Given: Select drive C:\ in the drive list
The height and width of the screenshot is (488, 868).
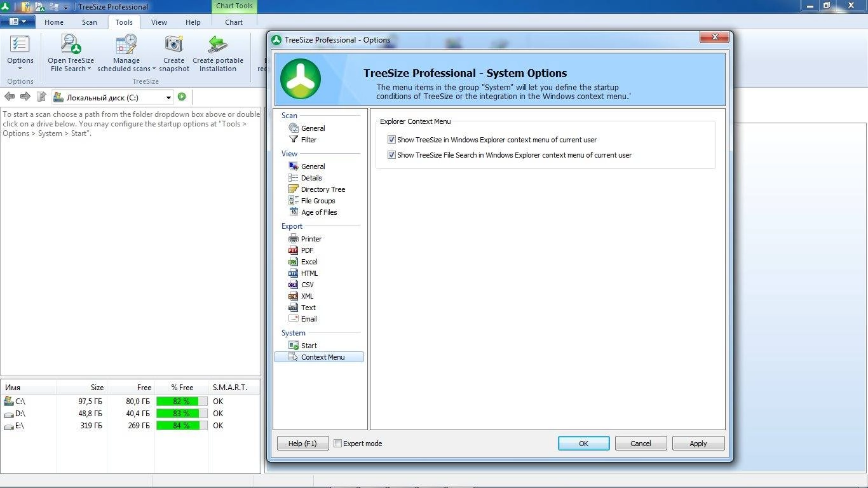Looking at the screenshot, I should pos(15,402).
